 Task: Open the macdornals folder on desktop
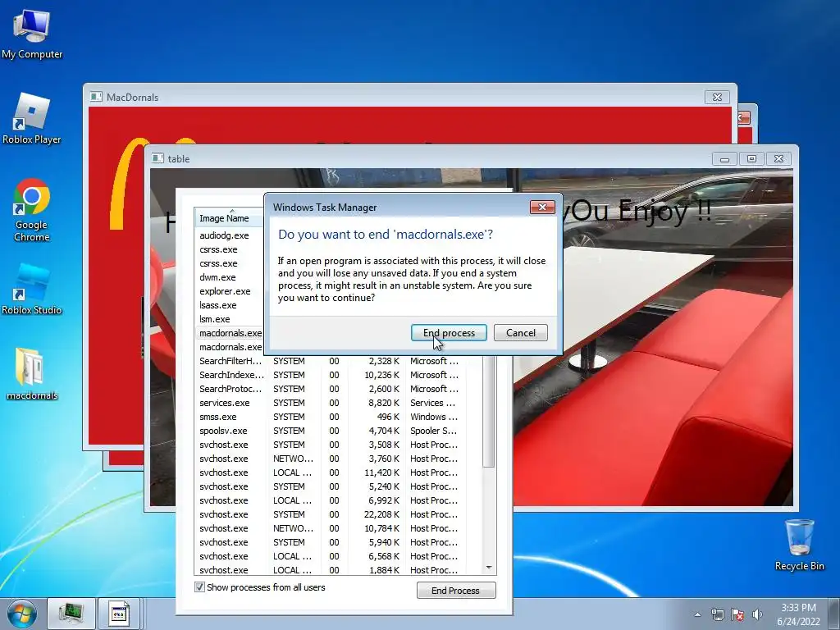tap(32, 374)
